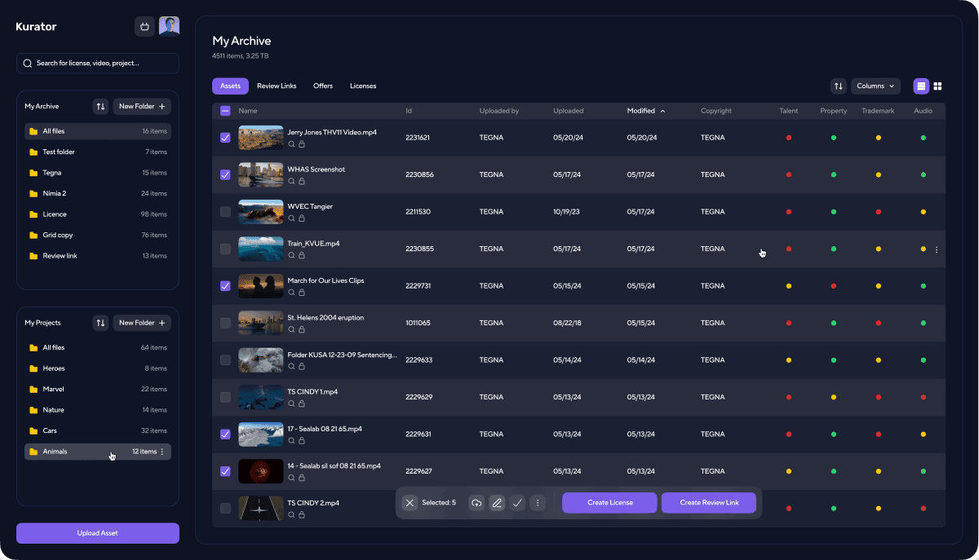979x560 pixels.
Task: Click the sort icon beside Columns
Action: click(x=838, y=86)
